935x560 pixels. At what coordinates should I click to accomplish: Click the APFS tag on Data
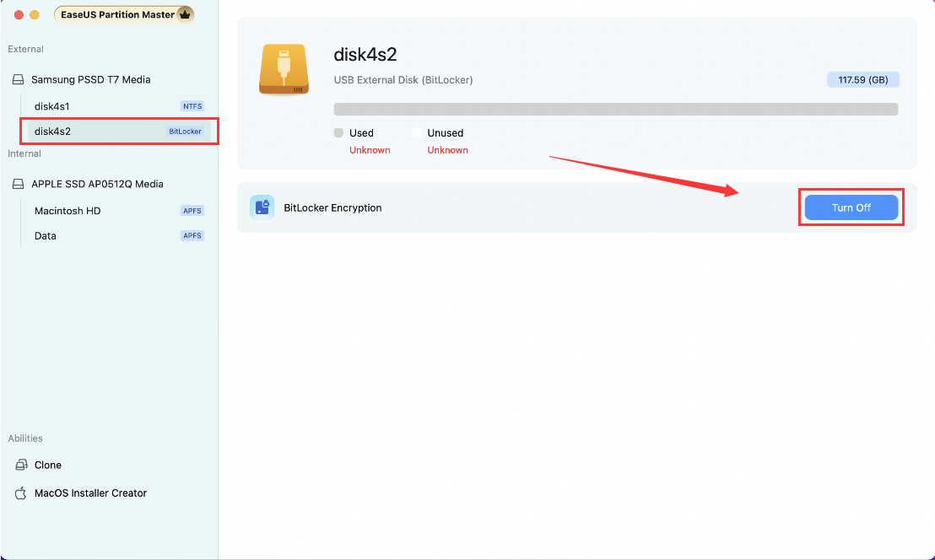(x=192, y=235)
